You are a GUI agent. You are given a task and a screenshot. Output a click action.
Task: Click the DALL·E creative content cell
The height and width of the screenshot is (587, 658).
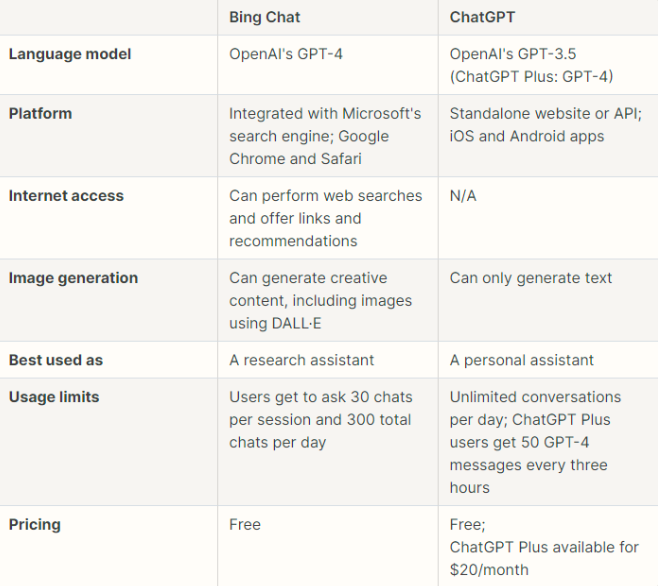[x=320, y=300]
